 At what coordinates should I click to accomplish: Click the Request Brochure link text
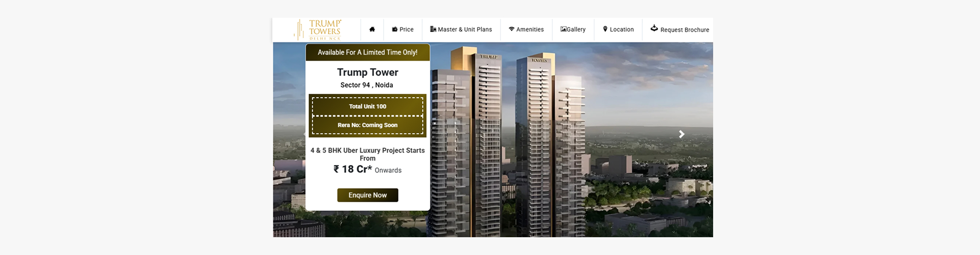[x=685, y=30]
